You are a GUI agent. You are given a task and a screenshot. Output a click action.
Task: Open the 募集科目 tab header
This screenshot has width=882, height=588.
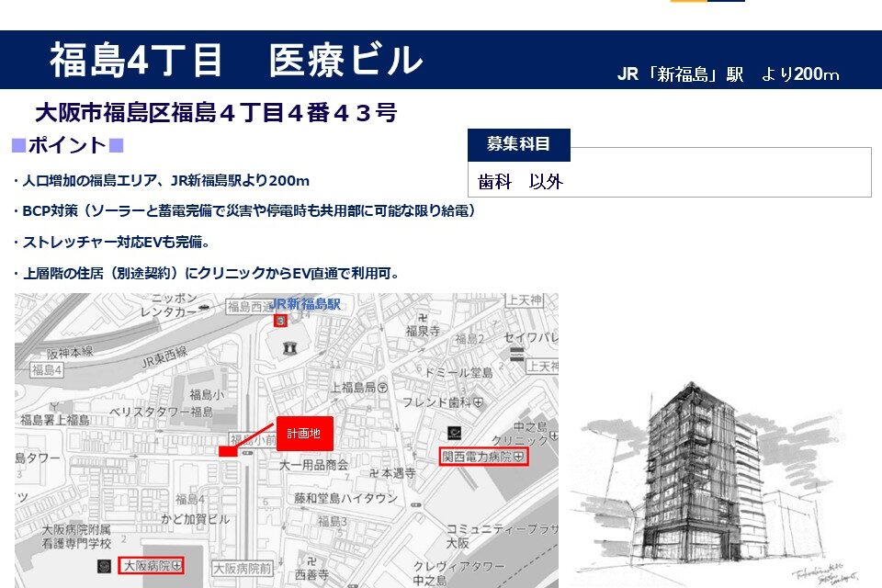pyautogui.click(x=519, y=144)
